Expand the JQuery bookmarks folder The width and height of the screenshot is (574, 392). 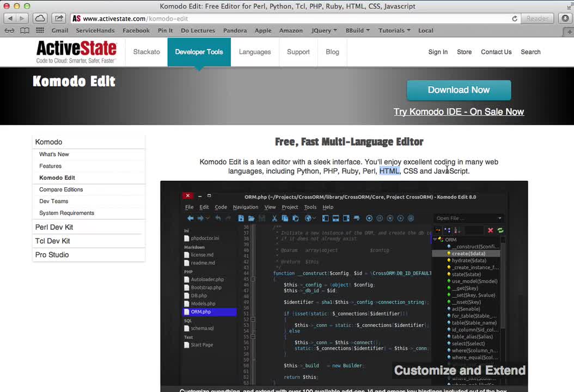[324, 30]
